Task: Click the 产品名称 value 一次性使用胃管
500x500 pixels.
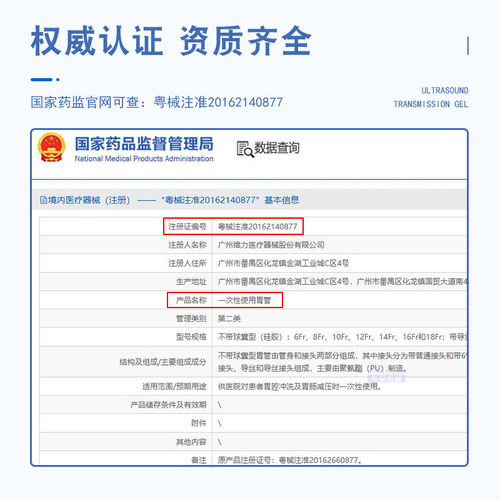Action: [x=244, y=300]
